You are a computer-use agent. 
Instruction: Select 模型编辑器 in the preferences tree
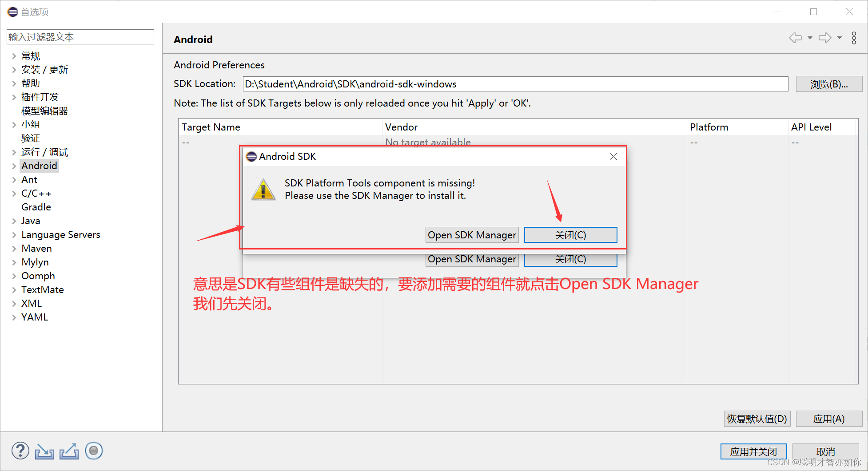tap(44, 111)
